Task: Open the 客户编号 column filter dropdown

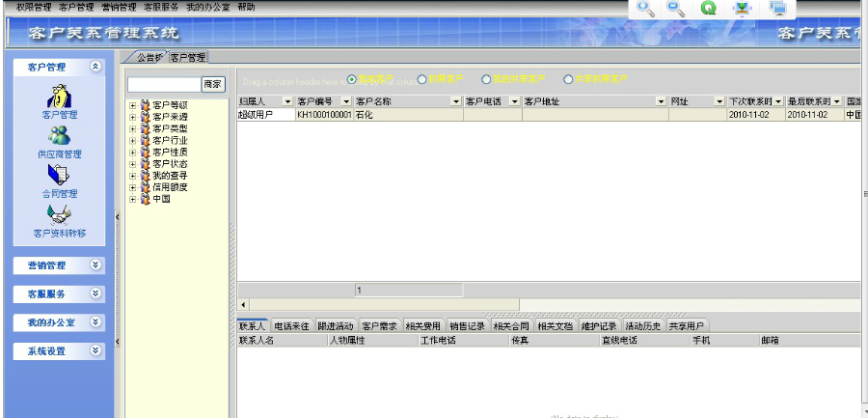Action: tap(346, 101)
